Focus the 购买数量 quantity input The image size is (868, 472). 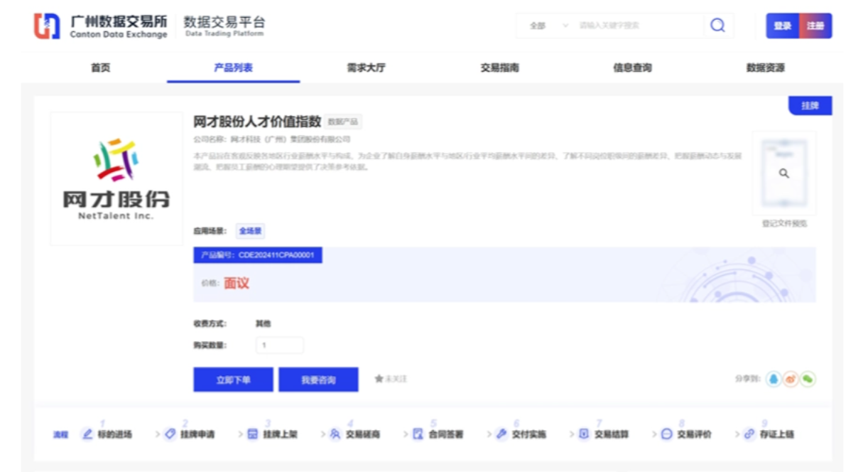[279, 345]
